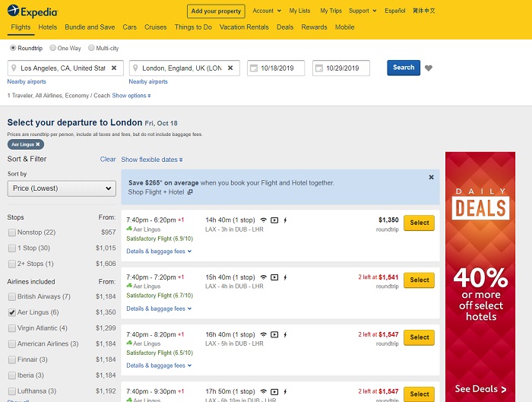
Task: Save search with the heart icon
Action: (x=429, y=68)
